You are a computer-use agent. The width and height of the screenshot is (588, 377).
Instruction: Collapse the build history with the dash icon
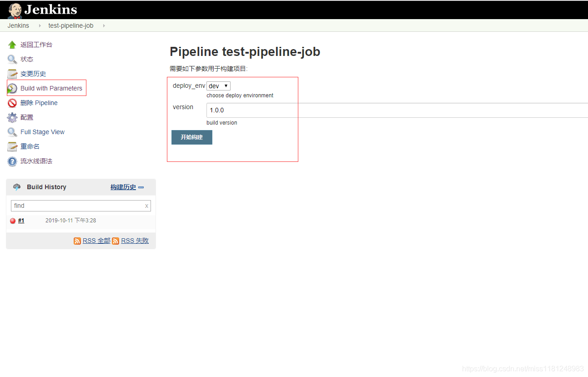pos(141,187)
